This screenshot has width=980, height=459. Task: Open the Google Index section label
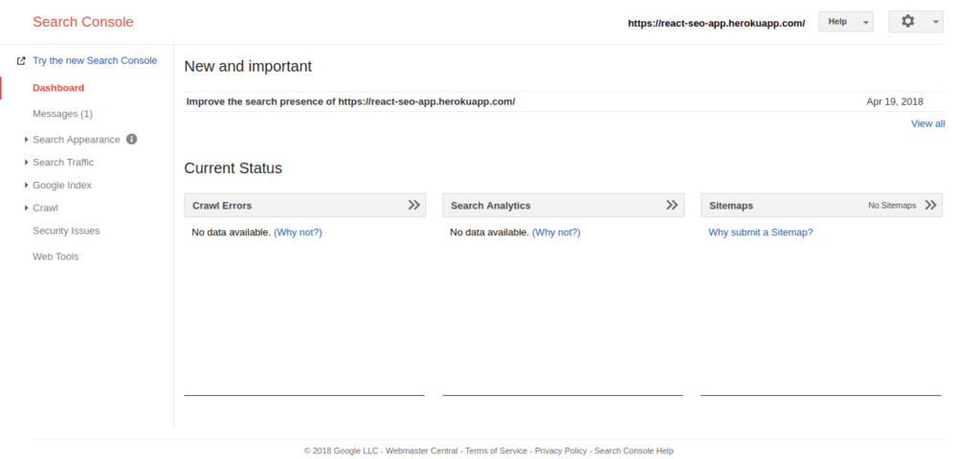click(x=62, y=185)
